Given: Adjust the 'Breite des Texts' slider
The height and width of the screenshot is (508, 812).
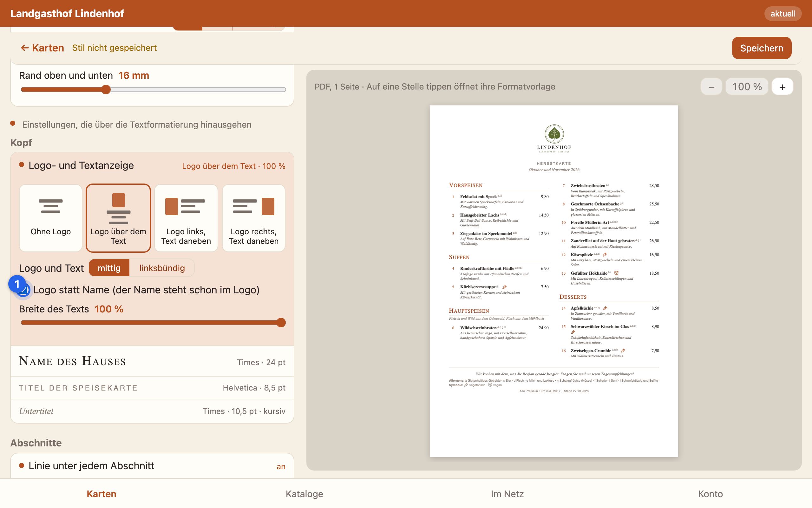Looking at the screenshot, I should pyautogui.click(x=153, y=323).
